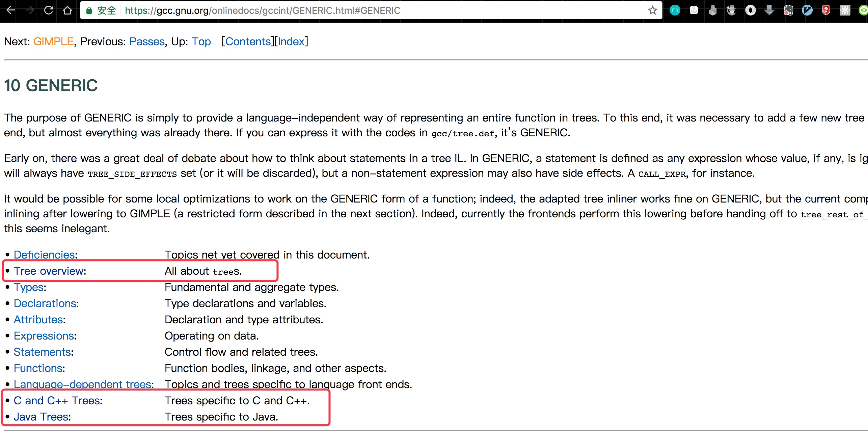Click the React DevTools atom extension icon
The width and height of the screenshot is (868, 432).
845,10
